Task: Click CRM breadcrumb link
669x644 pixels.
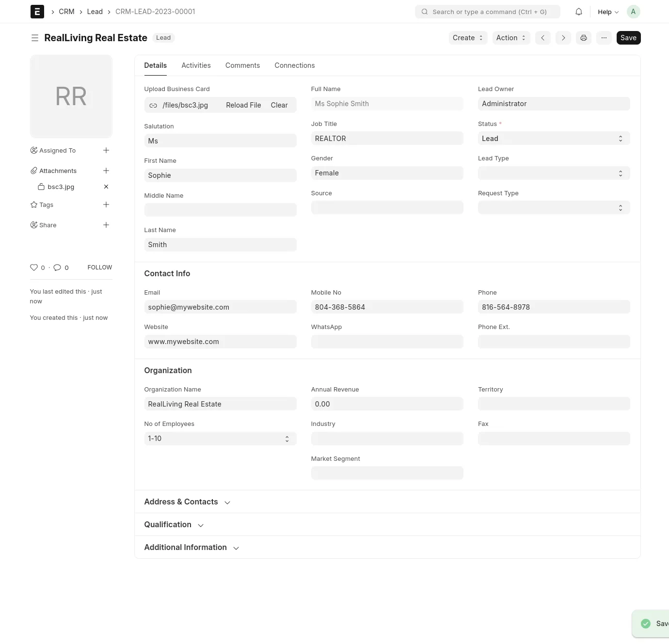Action: click(x=66, y=12)
